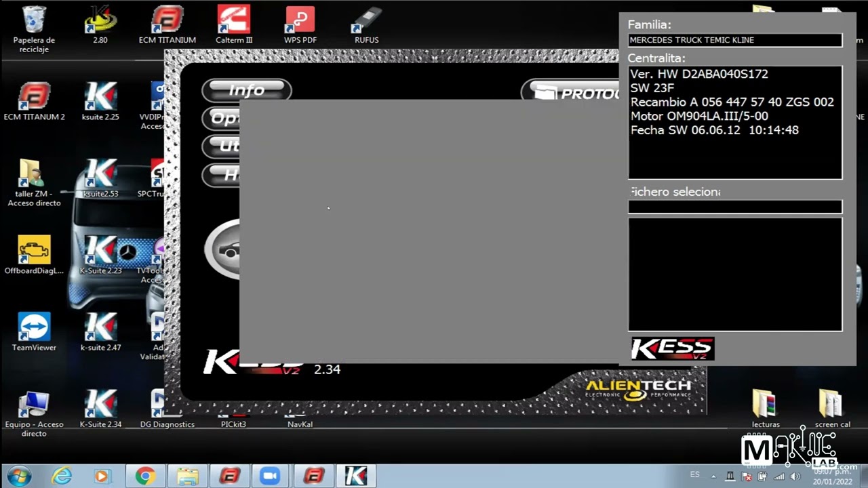Viewport: 868px width, 488px height.
Task: Click the network signal tray icon
Action: (x=779, y=476)
